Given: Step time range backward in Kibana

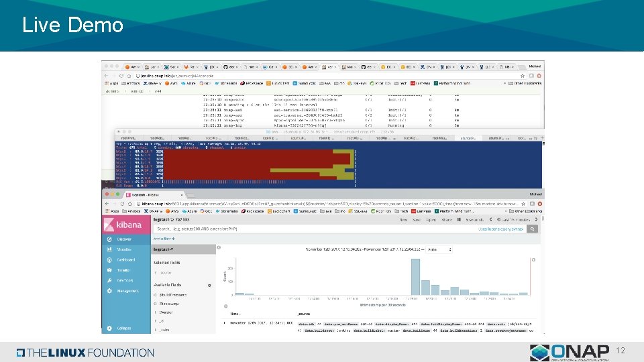Looking at the screenshot, I should 490,220.
